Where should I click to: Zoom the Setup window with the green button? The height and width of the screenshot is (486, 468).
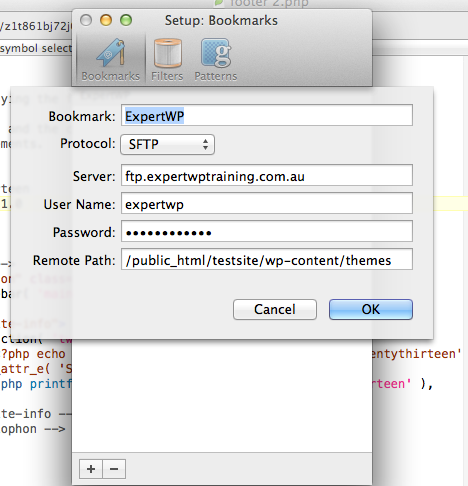(126, 20)
